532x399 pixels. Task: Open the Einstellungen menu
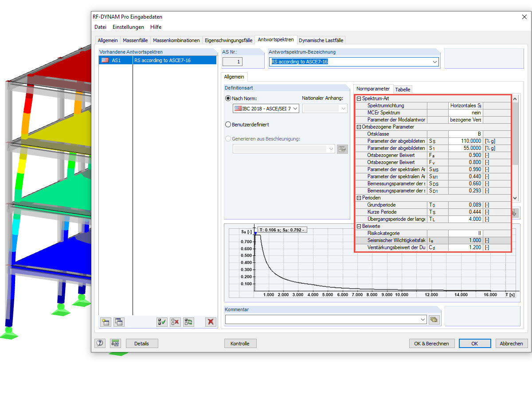pyautogui.click(x=128, y=27)
